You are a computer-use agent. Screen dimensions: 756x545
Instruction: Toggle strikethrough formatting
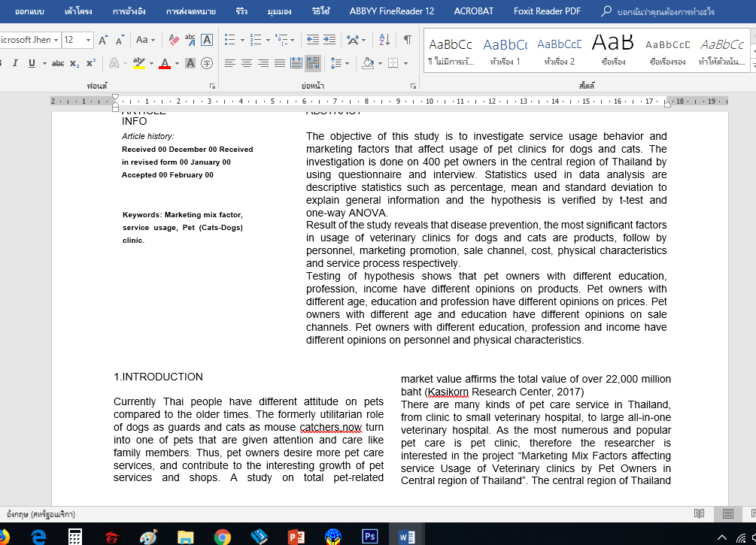(x=58, y=63)
